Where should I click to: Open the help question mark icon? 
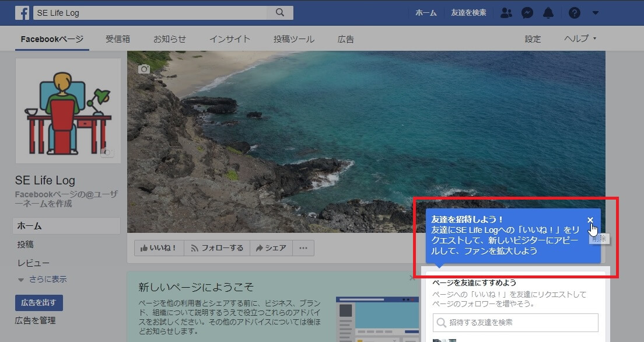click(x=575, y=13)
